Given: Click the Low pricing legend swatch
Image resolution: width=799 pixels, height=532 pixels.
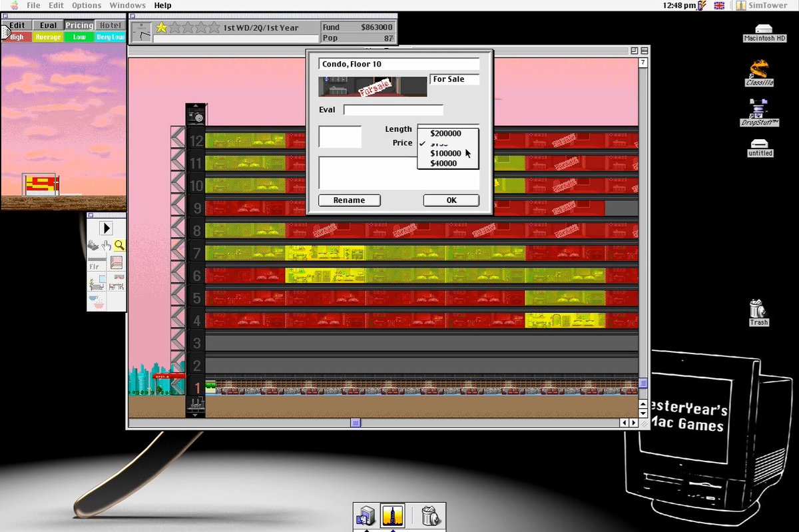Looking at the screenshot, I should [79, 37].
